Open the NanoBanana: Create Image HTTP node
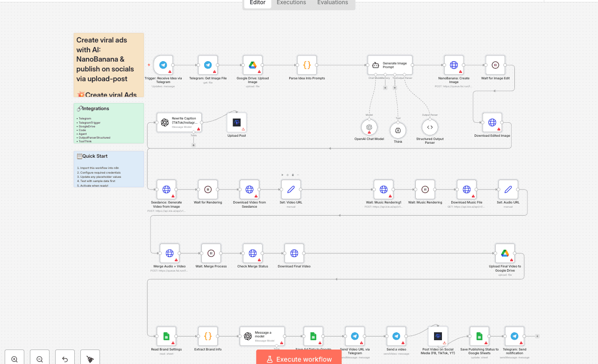 453,65
